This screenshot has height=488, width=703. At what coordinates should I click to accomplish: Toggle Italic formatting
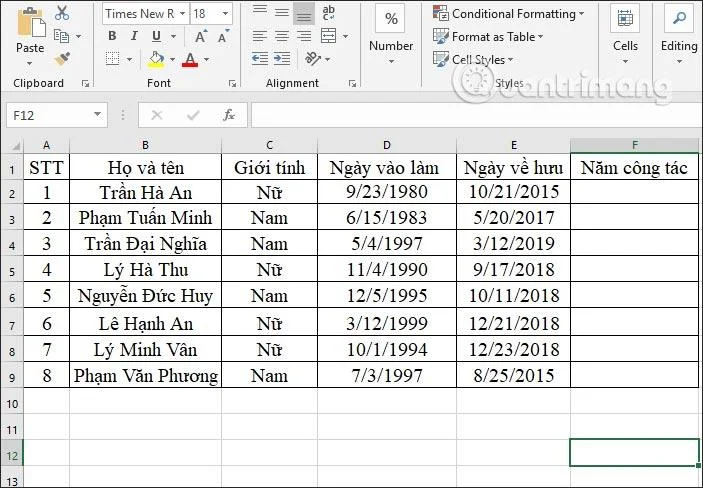click(x=134, y=36)
